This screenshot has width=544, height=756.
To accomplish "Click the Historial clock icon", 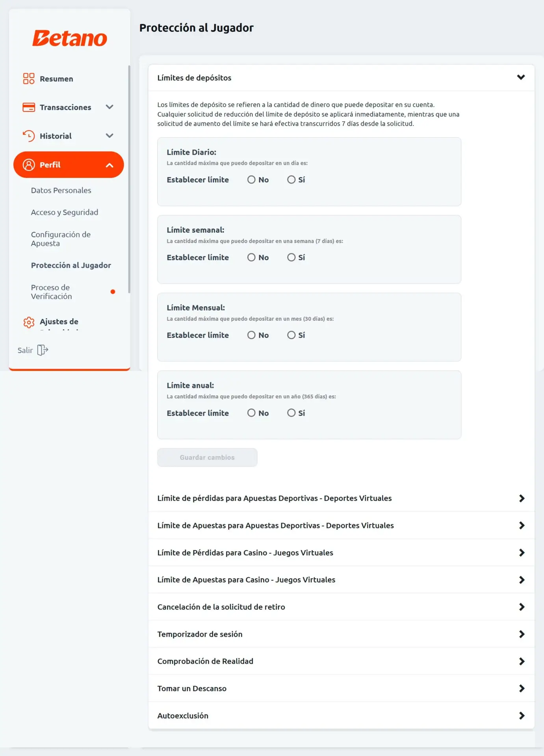I will (x=28, y=136).
